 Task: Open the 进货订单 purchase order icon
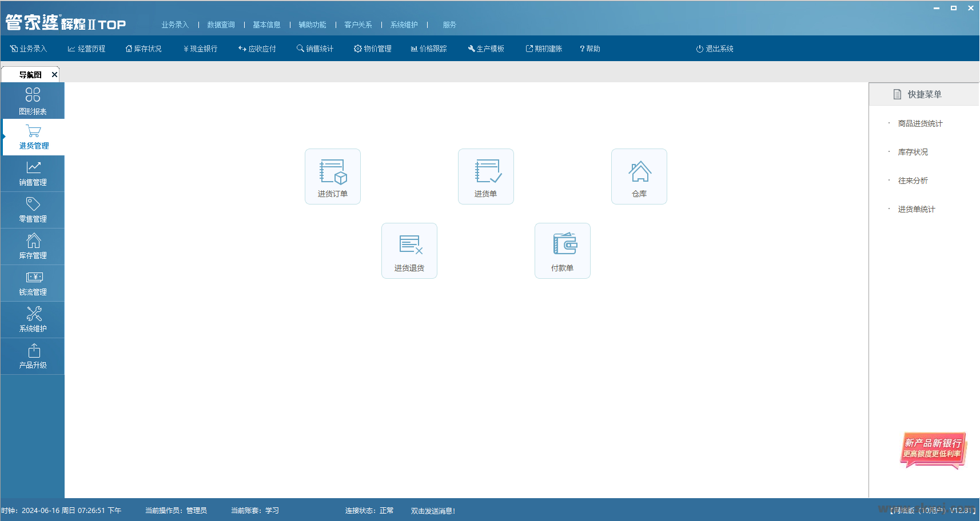click(x=333, y=176)
